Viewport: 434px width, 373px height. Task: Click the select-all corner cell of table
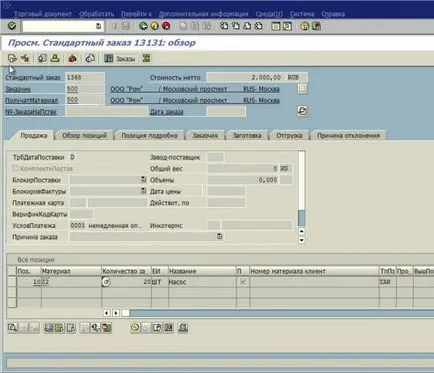12,271
